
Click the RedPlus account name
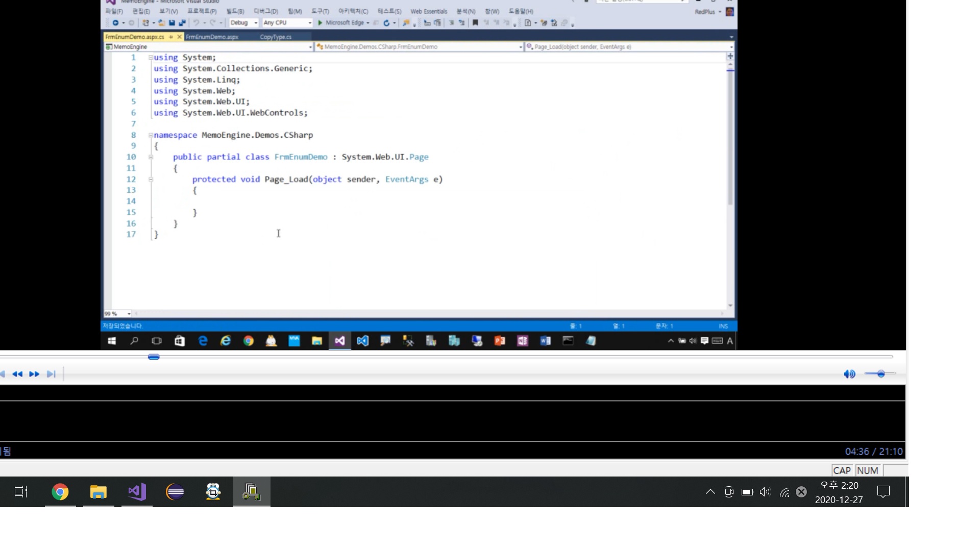pos(705,12)
